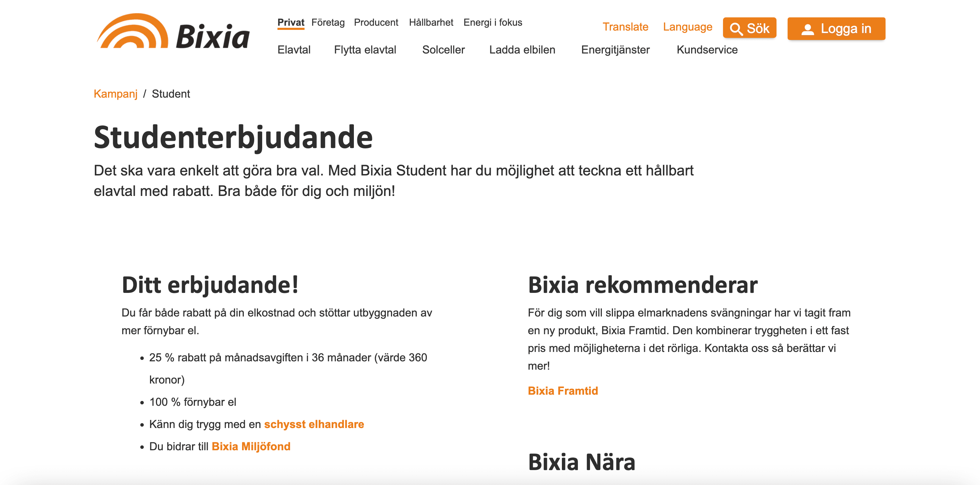This screenshot has height=485, width=980.
Task: Follow the schysst elhandlare link
Action: pos(314,424)
